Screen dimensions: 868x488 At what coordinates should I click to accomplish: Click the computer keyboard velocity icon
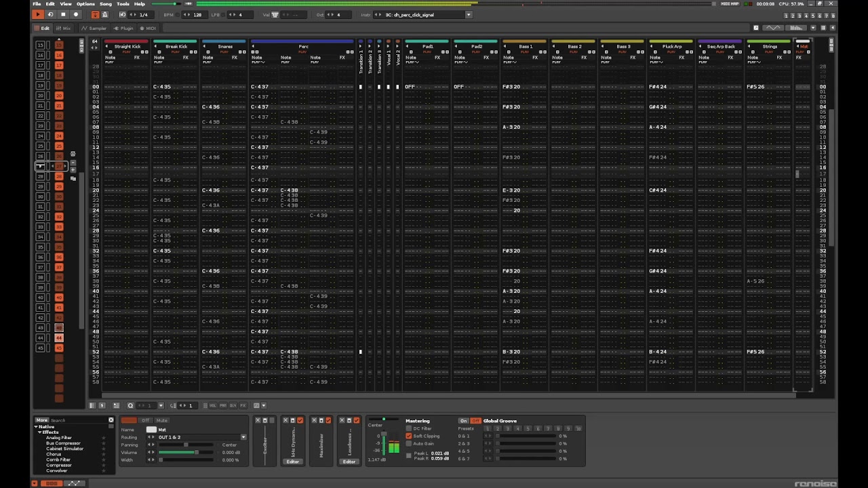coord(275,14)
